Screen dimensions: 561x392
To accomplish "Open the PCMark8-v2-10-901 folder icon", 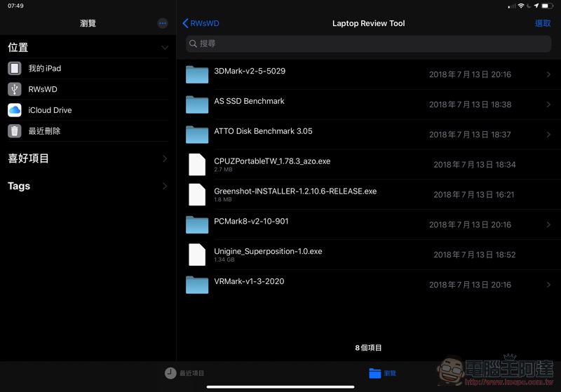I will [197, 224].
